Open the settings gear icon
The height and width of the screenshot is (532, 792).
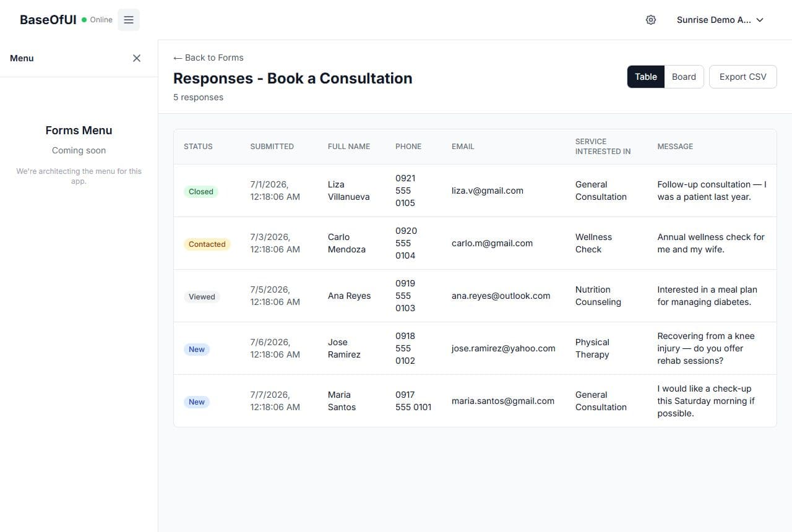coord(651,20)
